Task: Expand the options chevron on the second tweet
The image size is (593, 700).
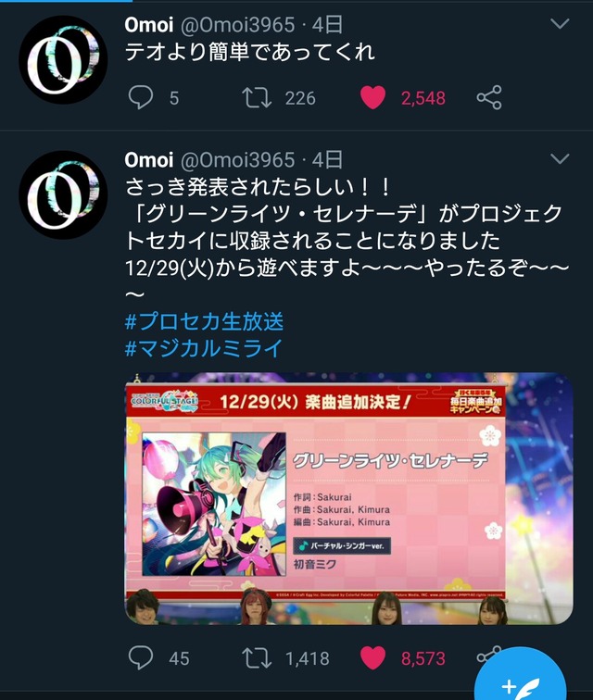Action: [560, 158]
